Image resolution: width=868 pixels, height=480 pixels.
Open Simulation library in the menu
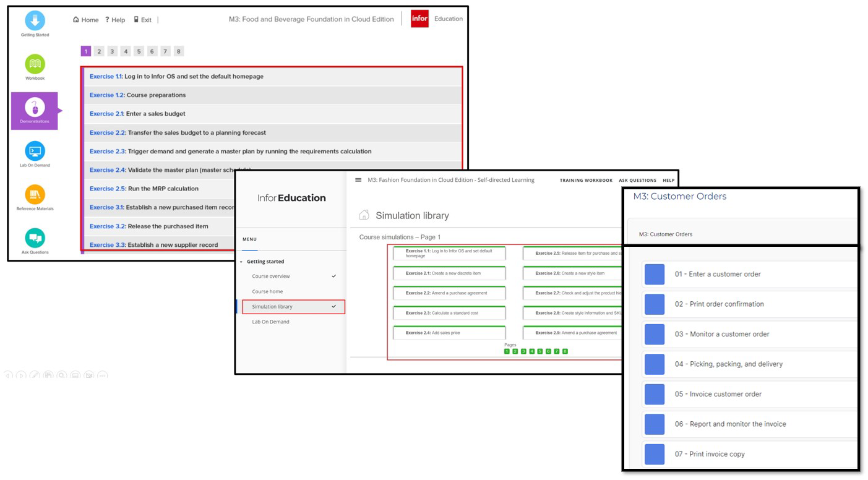pos(272,307)
